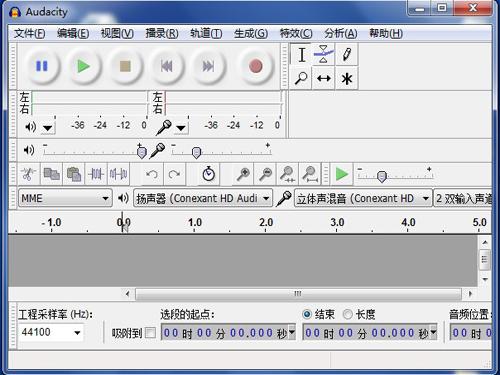This screenshot has width=500, height=375.
Task: Click the horizontal scrollbar left arrow
Action: [128, 294]
